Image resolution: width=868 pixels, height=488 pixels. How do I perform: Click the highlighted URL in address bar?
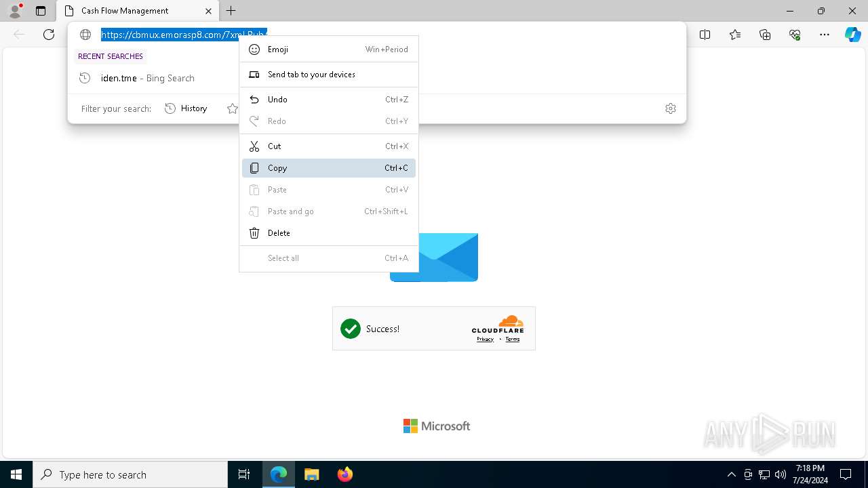click(184, 35)
